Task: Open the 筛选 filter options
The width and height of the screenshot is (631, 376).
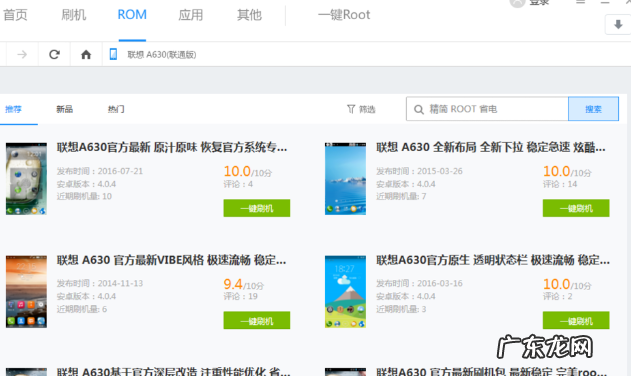Action: pos(361,109)
